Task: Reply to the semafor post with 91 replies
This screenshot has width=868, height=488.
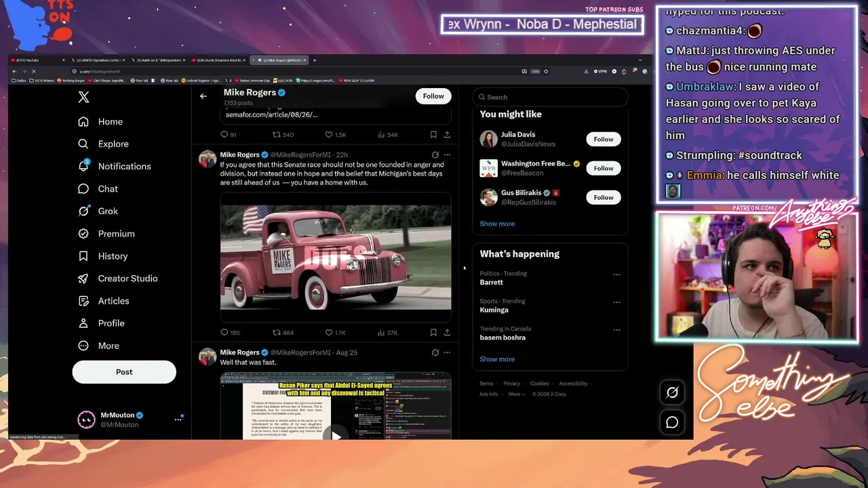Action: click(229, 135)
